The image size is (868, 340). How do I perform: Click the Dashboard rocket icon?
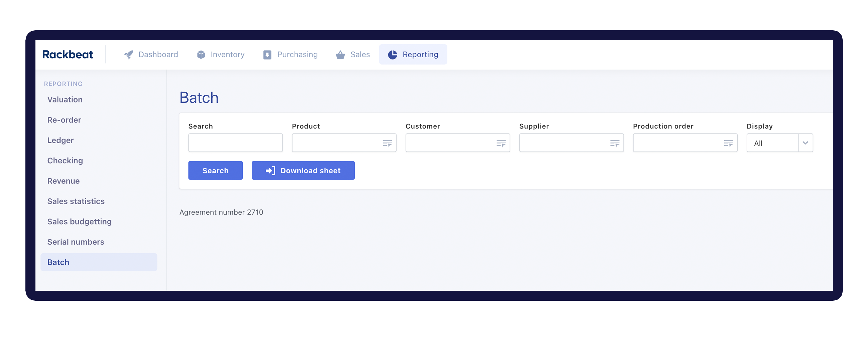pyautogui.click(x=128, y=55)
